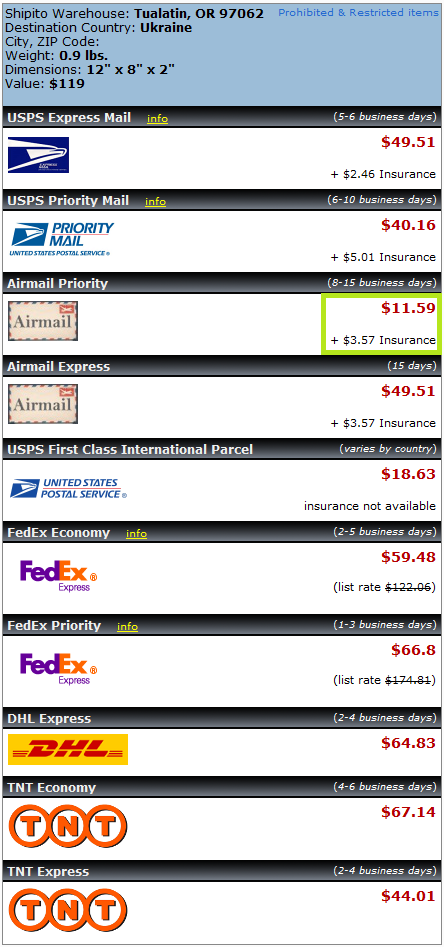Open Prohibited & Restricted items link
444x947 pixels.
pos(359,13)
